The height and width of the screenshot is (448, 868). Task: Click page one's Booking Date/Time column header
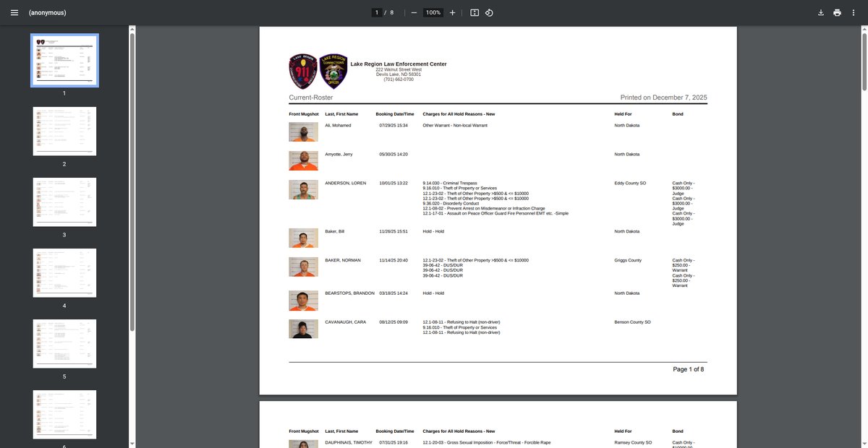pos(395,114)
